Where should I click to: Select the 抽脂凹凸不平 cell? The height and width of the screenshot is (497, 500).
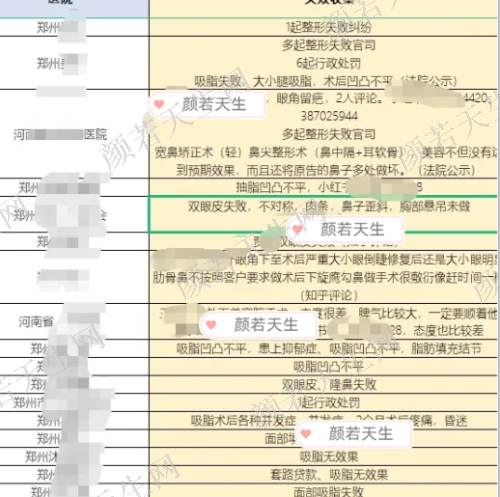point(324,187)
